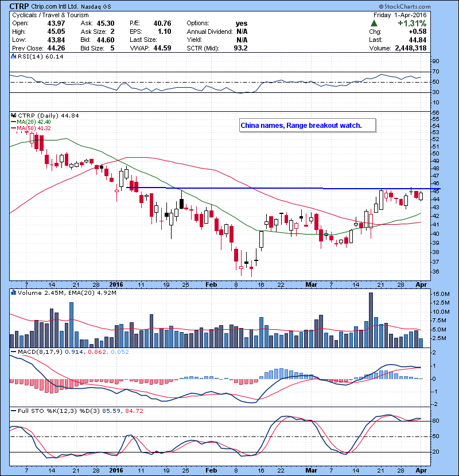
Task: Click the RSI line icon beside RSI(14)
Action: click(13, 56)
